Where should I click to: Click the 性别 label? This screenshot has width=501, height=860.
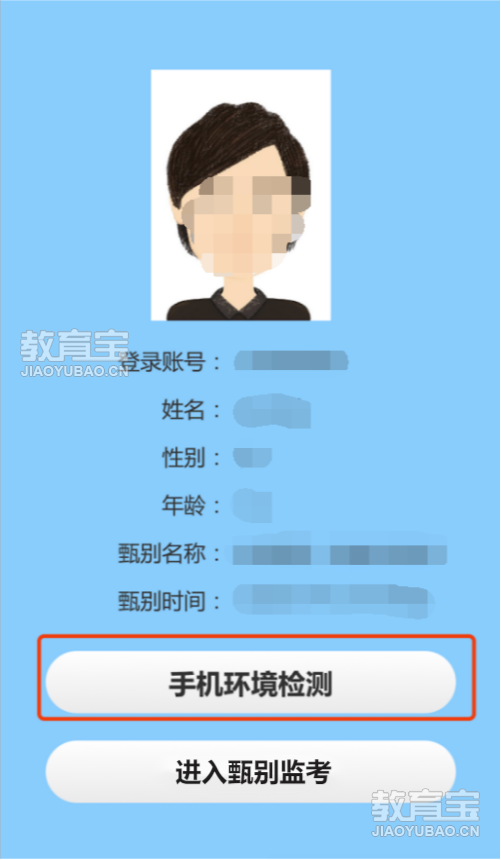[183, 457]
